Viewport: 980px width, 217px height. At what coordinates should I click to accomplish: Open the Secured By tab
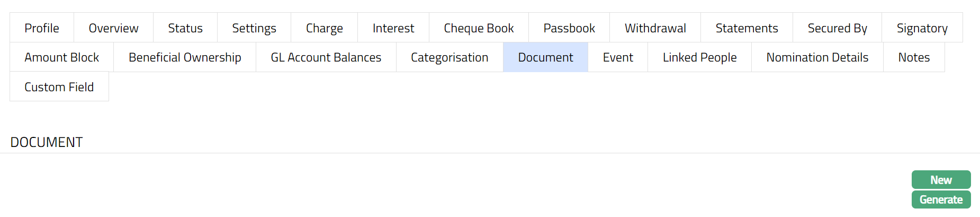[837, 28]
